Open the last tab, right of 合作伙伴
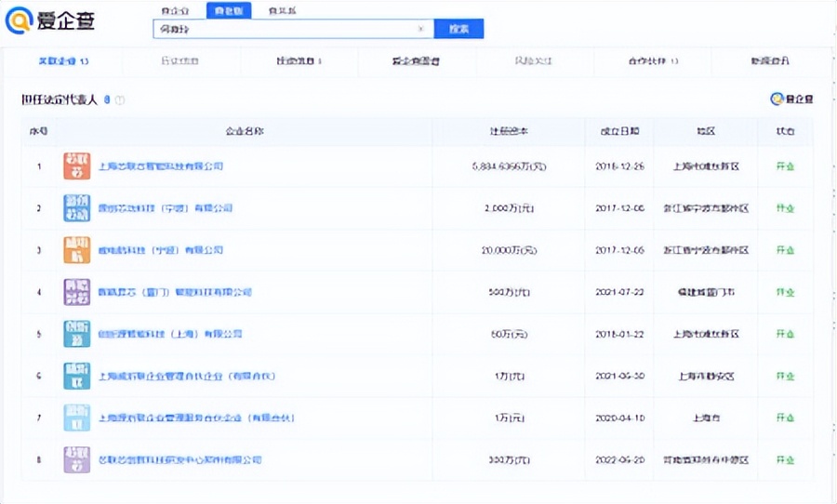 (x=770, y=60)
